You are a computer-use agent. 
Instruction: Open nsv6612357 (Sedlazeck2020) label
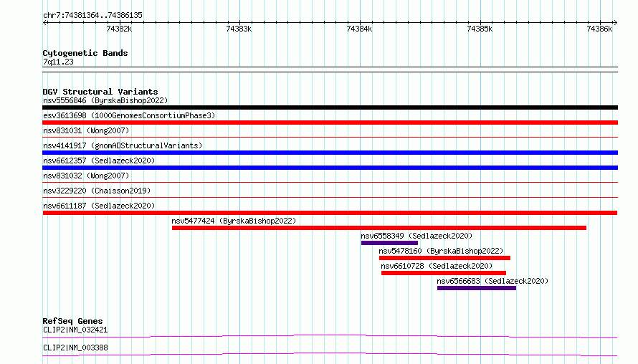99,161
